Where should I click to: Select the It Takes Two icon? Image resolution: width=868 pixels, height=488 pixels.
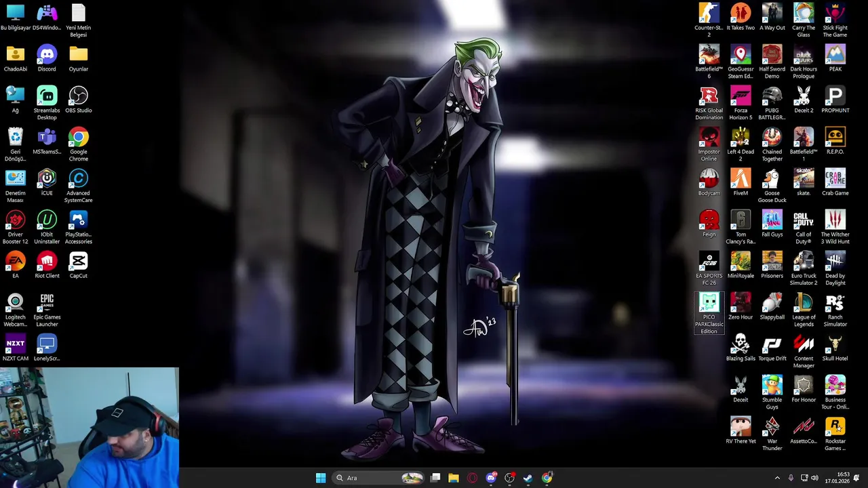[x=741, y=17]
